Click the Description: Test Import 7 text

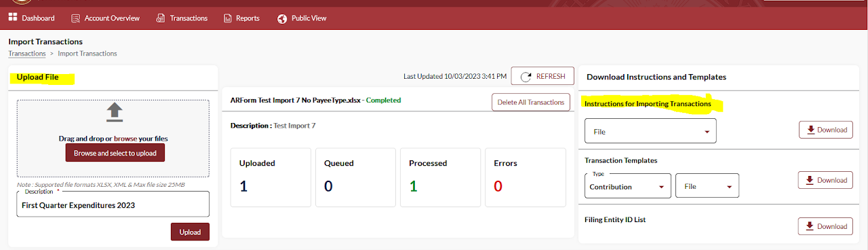pos(273,126)
